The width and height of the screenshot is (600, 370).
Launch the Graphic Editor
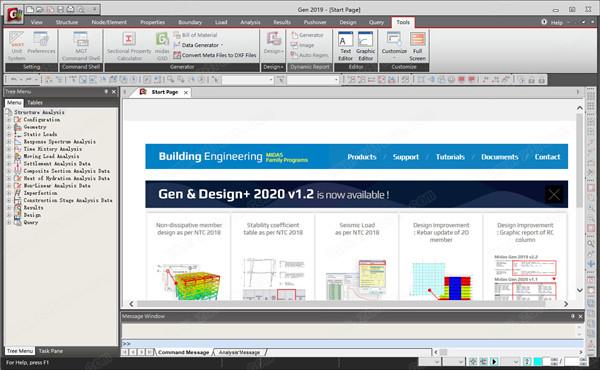click(x=365, y=46)
